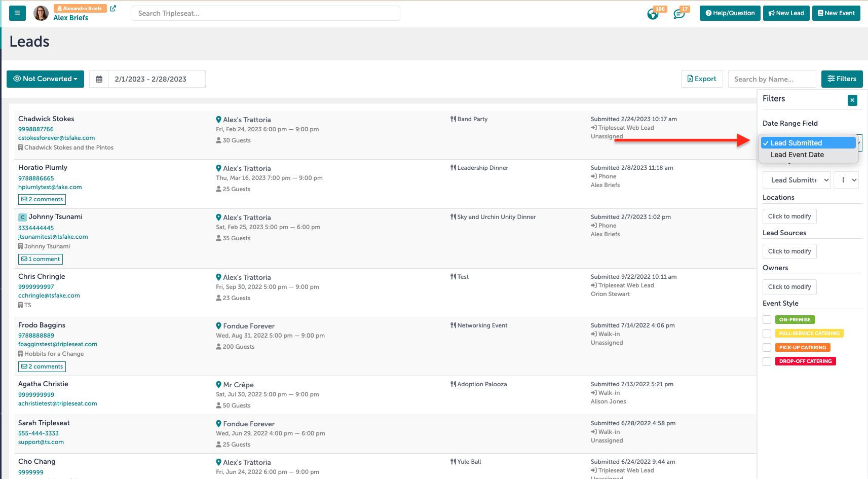Click phone number 9788886665
The image size is (868, 479).
click(x=36, y=178)
